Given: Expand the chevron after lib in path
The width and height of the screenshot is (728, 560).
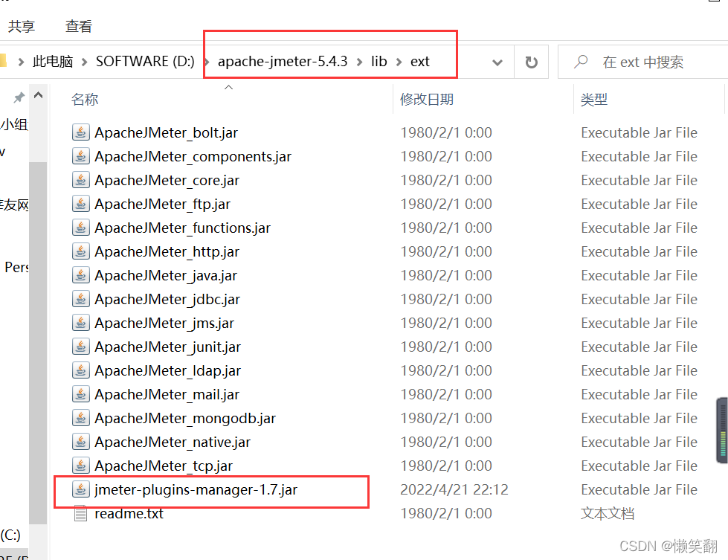Looking at the screenshot, I should point(399,62).
